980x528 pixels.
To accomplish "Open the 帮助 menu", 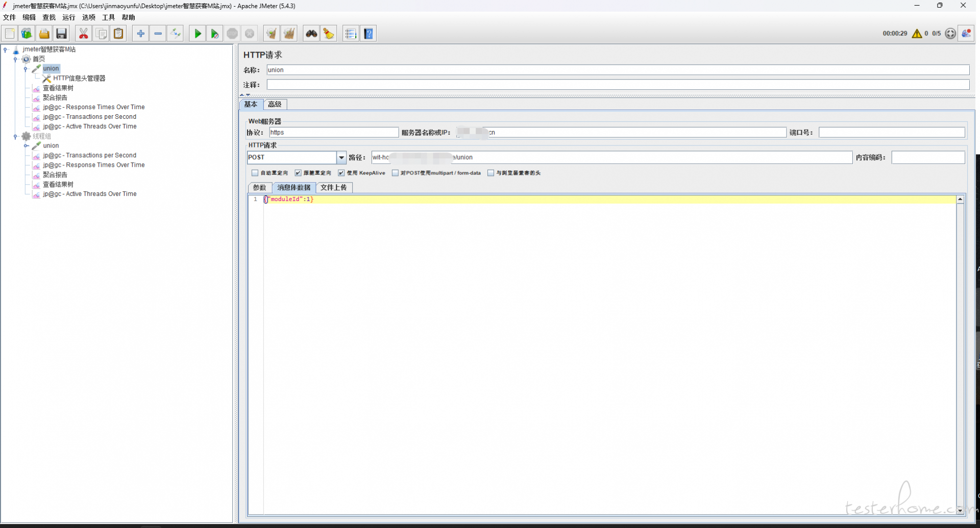I will point(129,17).
